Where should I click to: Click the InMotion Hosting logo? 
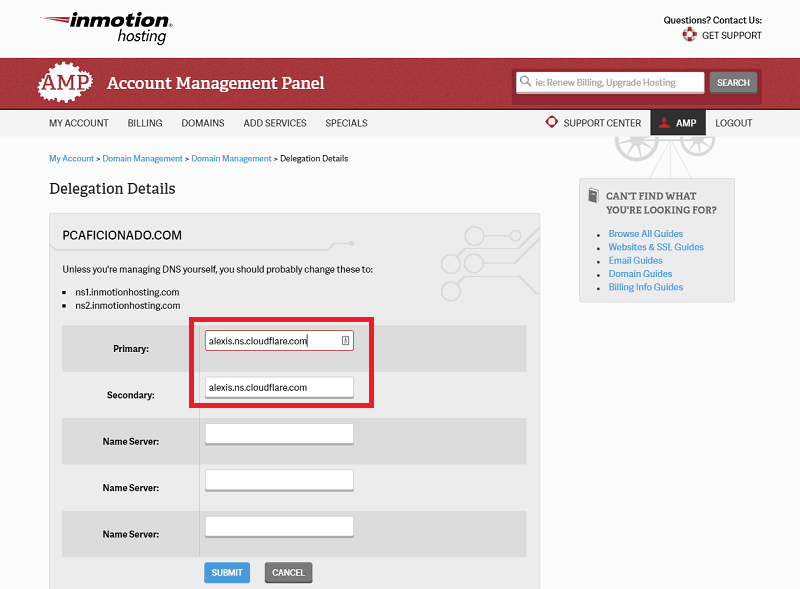pos(106,28)
